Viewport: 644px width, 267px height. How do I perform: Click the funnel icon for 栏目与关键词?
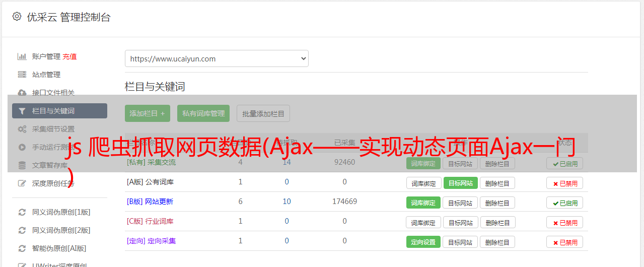22,111
